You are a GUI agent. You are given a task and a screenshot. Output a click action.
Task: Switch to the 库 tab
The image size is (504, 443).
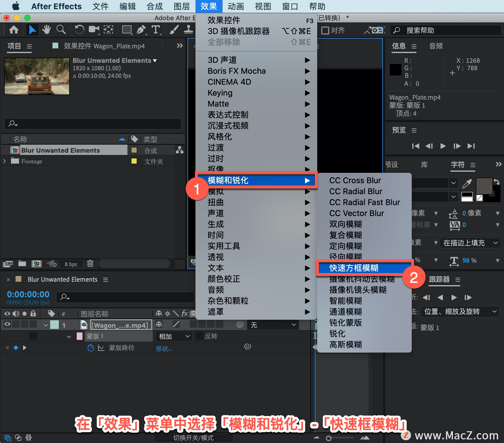pyautogui.click(x=424, y=165)
